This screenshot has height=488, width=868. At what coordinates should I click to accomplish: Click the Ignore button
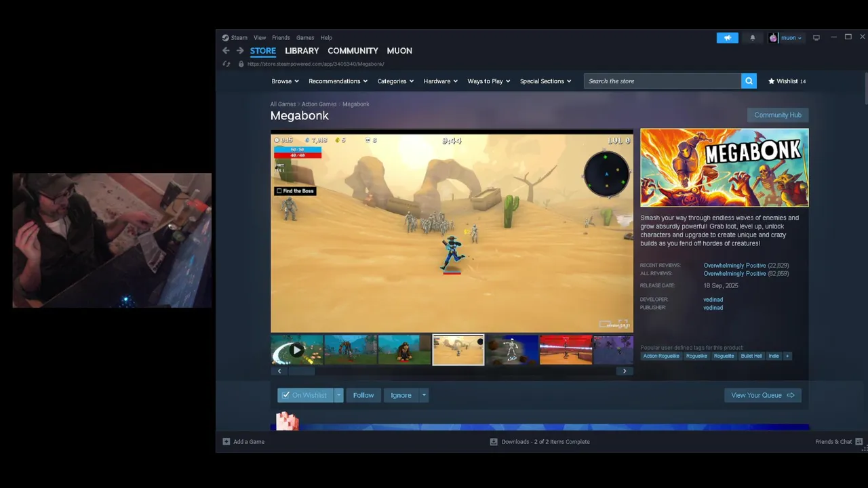click(401, 395)
